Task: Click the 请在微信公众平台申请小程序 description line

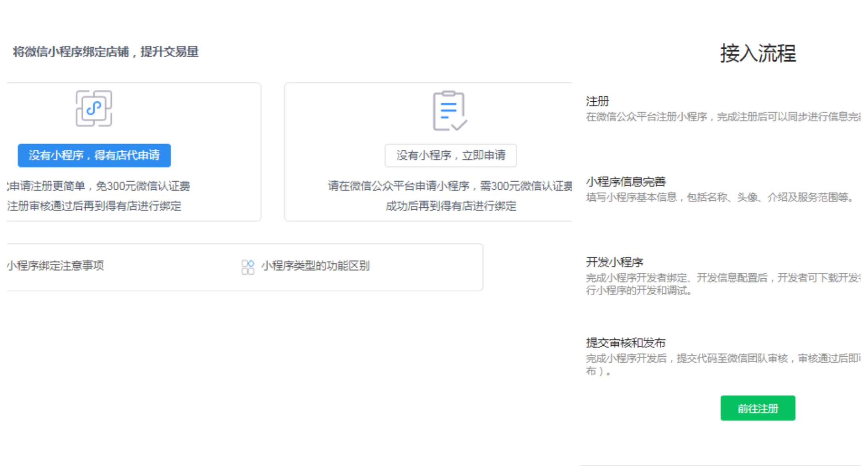Action: pyautogui.click(x=450, y=186)
